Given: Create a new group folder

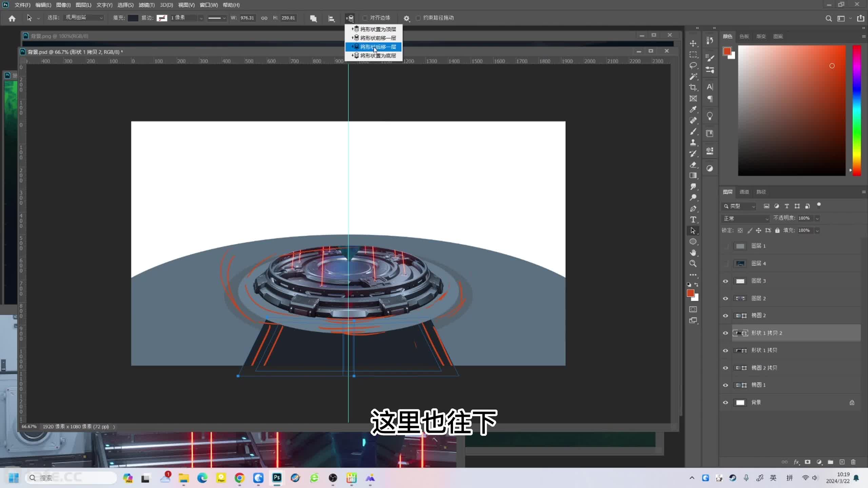Looking at the screenshot, I should pos(830,462).
